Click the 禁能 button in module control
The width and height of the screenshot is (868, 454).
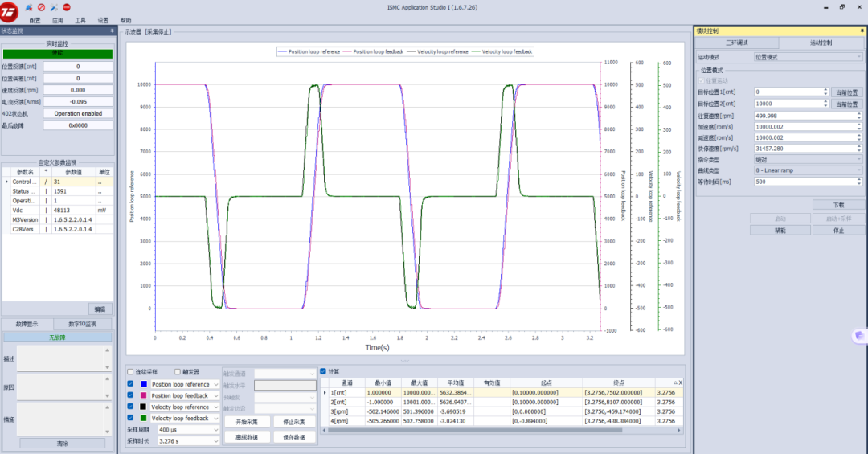(780, 231)
